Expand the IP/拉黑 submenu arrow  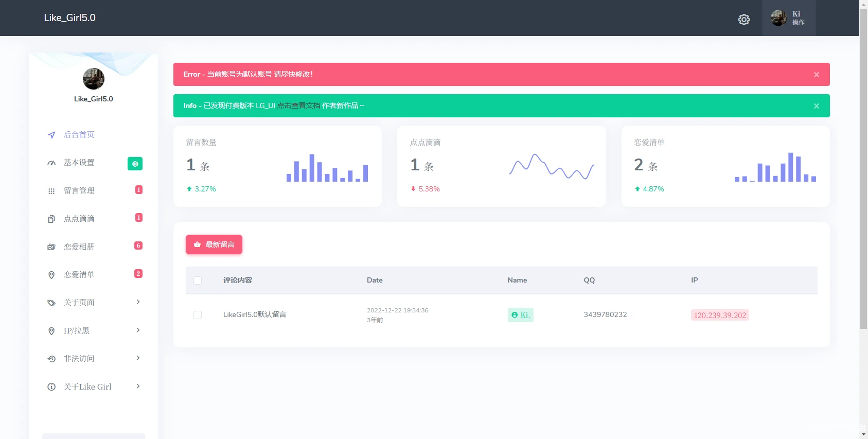(x=138, y=330)
